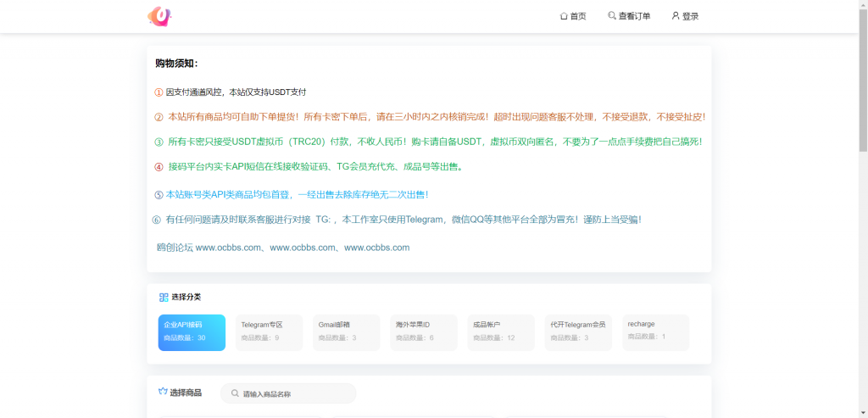The image size is (868, 418).
Task: Click 商品数量: 6 under 海外苹果ID
Action: tap(415, 337)
